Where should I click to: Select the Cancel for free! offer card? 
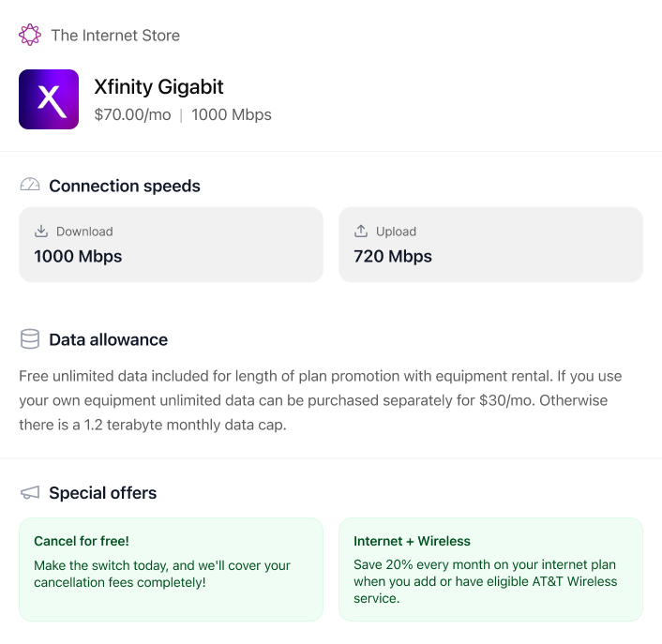[x=171, y=569]
